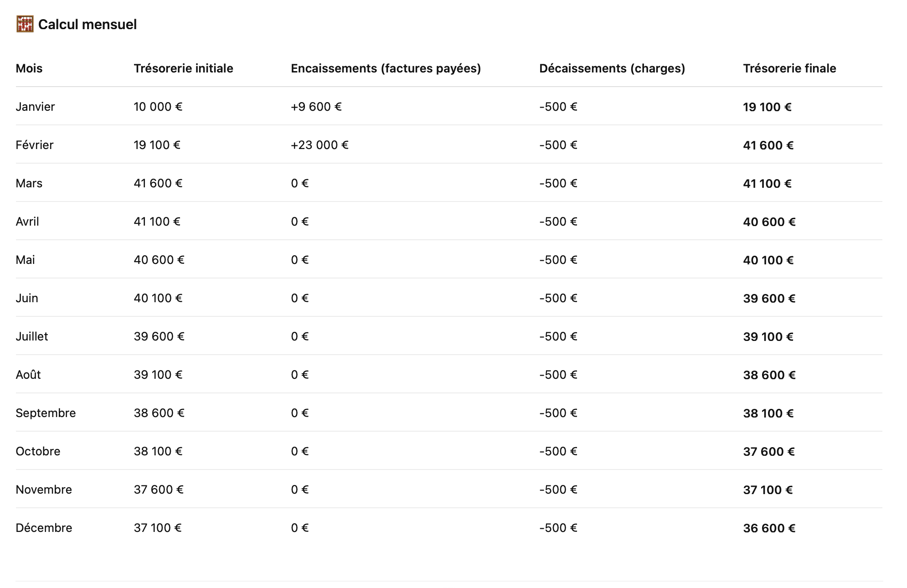Click Décembre's final treasury 36 600 €
Viewport: 907px width, 588px height.
coord(769,528)
